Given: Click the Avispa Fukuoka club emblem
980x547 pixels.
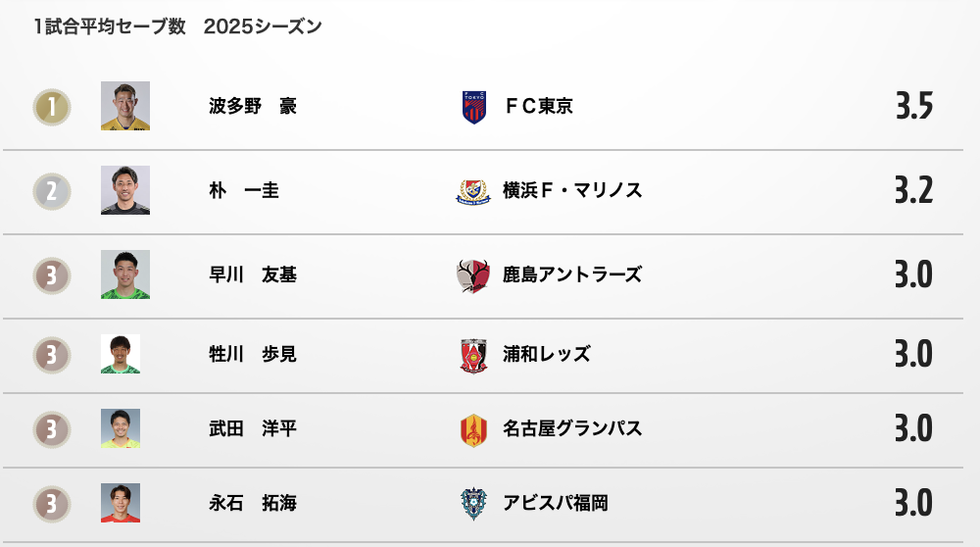Looking at the screenshot, I should [x=473, y=504].
